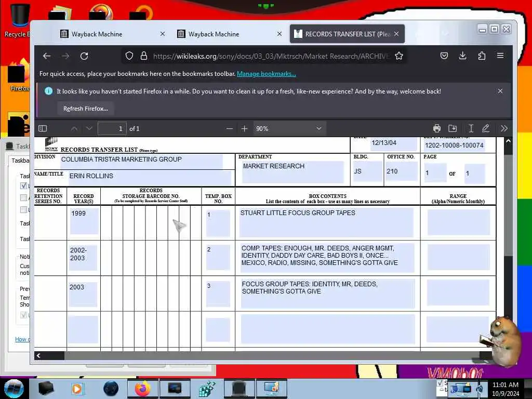This screenshot has height=399, width=532.
Task: Open the 'How d' help link in Taskbar window
Action: 22,339
